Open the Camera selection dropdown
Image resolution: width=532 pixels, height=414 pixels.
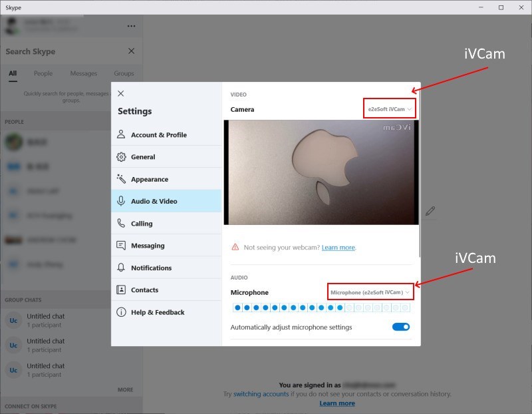[389, 108]
